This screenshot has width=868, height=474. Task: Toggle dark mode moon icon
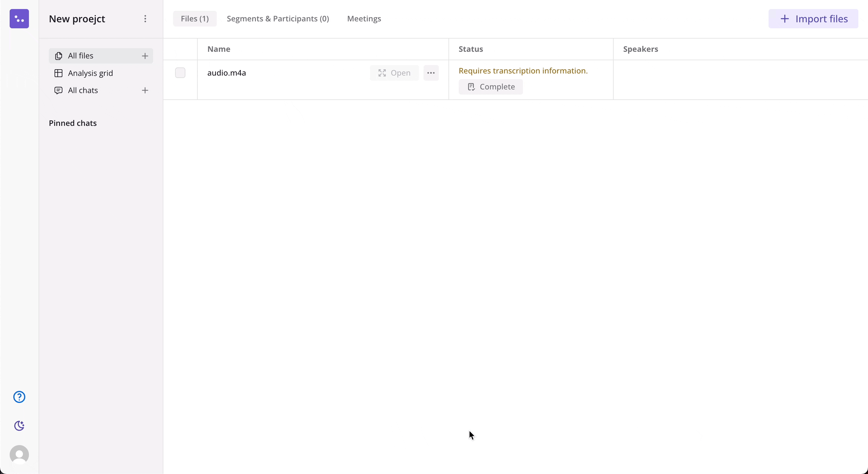[x=19, y=426]
